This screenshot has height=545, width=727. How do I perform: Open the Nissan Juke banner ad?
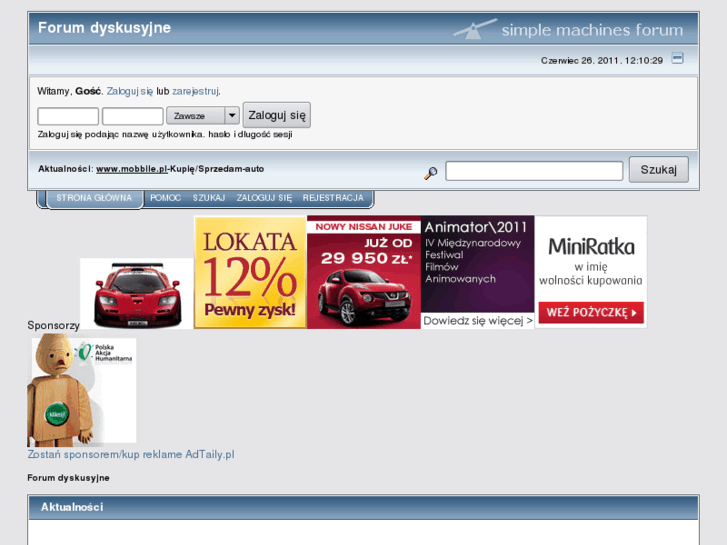(x=364, y=272)
